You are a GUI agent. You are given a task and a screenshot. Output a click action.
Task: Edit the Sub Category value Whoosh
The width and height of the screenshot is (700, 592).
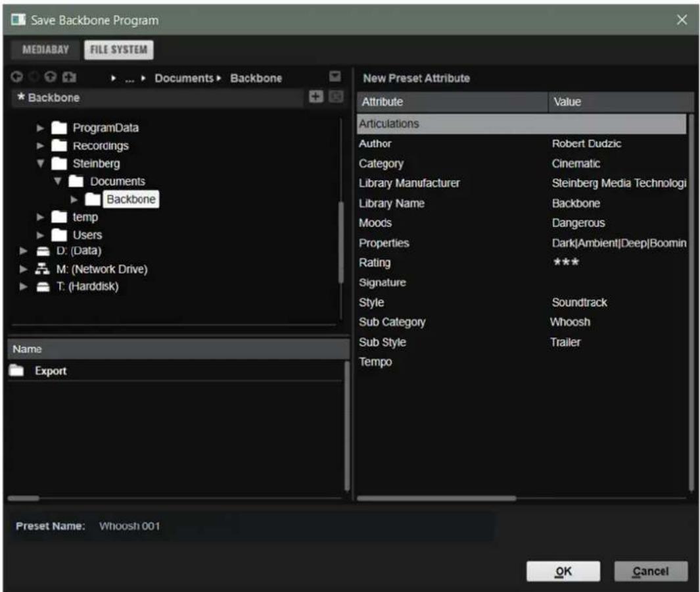tap(570, 322)
